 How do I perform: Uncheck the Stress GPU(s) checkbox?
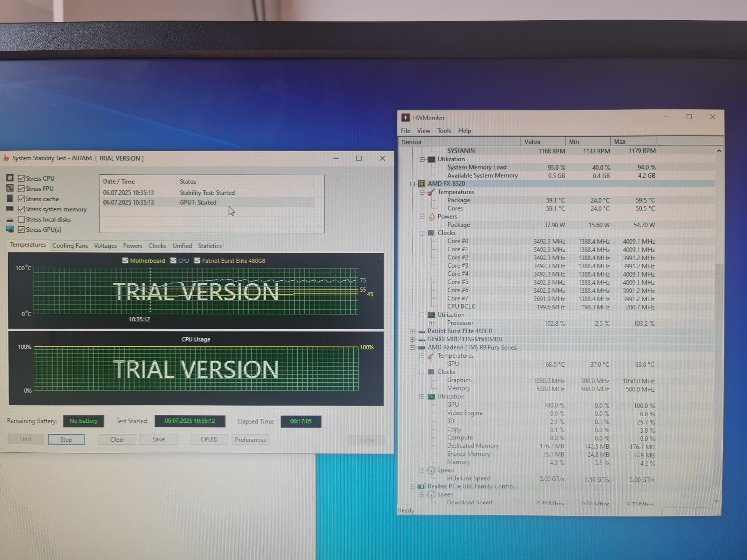(21, 229)
